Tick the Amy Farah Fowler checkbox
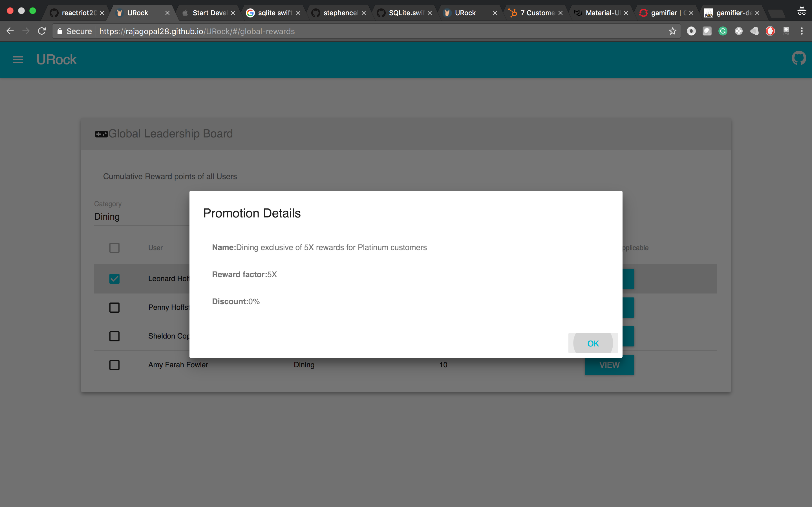Image resolution: width=812 pixels, height=507 pixels. click(114, 365)
